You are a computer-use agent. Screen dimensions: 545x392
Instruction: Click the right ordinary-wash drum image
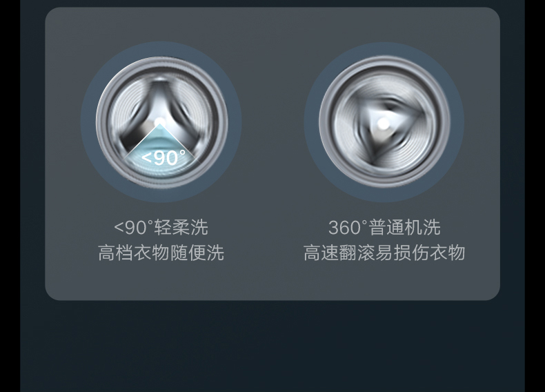click(x=384, y=122)
